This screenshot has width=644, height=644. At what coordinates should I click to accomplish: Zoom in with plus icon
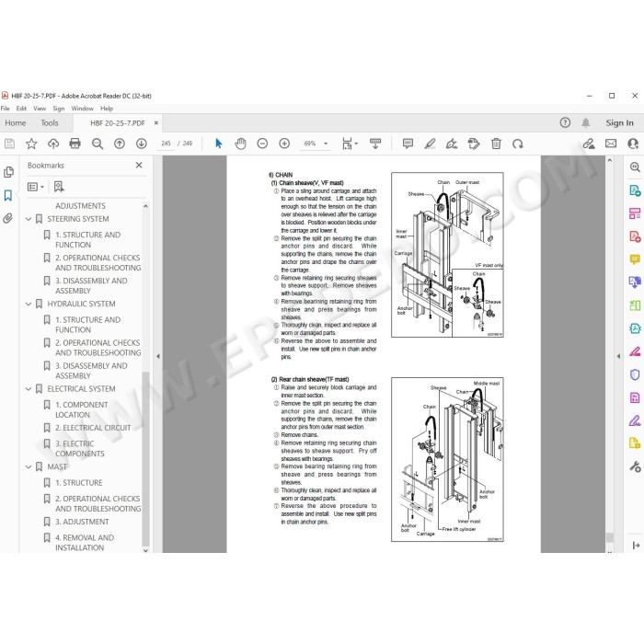point(284,144)
